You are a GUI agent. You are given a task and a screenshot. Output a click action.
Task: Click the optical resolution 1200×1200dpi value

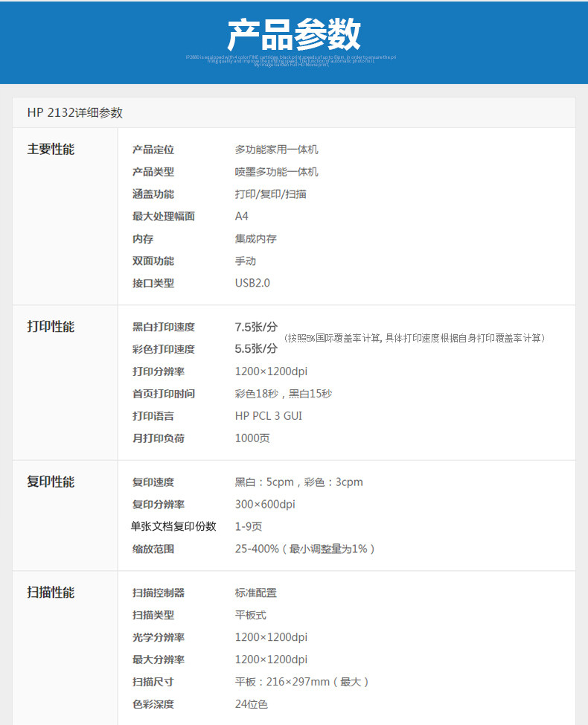pyautogui.click(x=271, y=637)
